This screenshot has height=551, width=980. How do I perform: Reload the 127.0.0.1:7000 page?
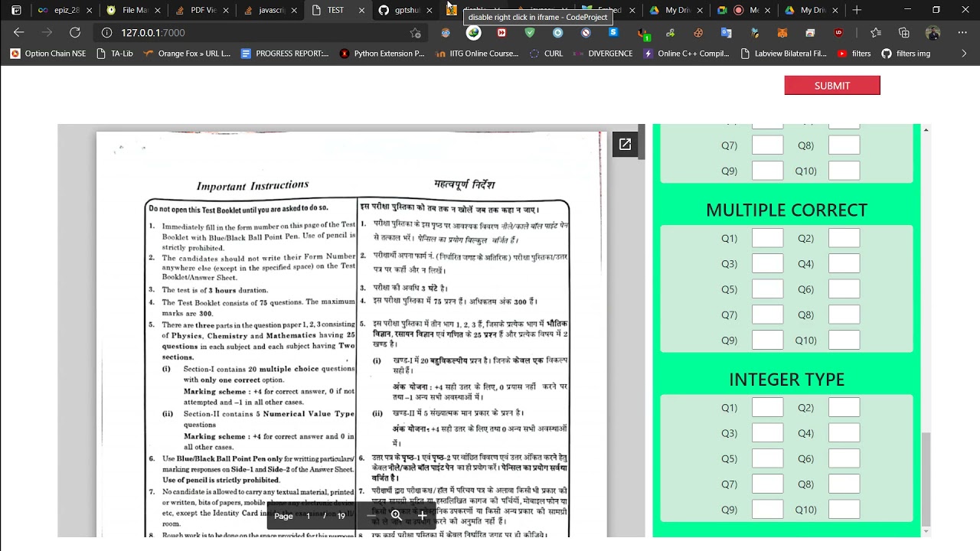point(75,33)
